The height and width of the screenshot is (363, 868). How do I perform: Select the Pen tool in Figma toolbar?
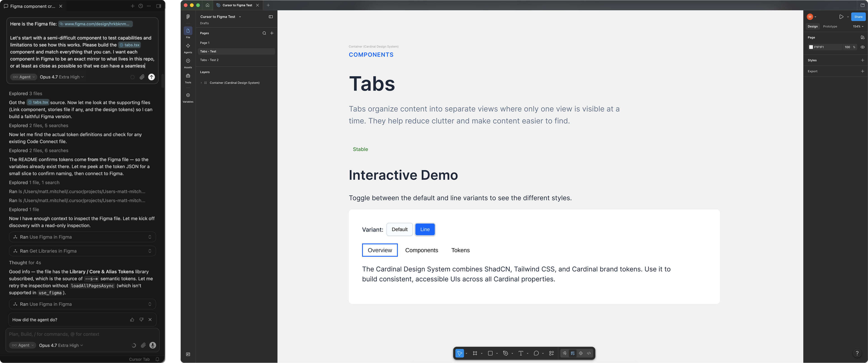point(505,353)
